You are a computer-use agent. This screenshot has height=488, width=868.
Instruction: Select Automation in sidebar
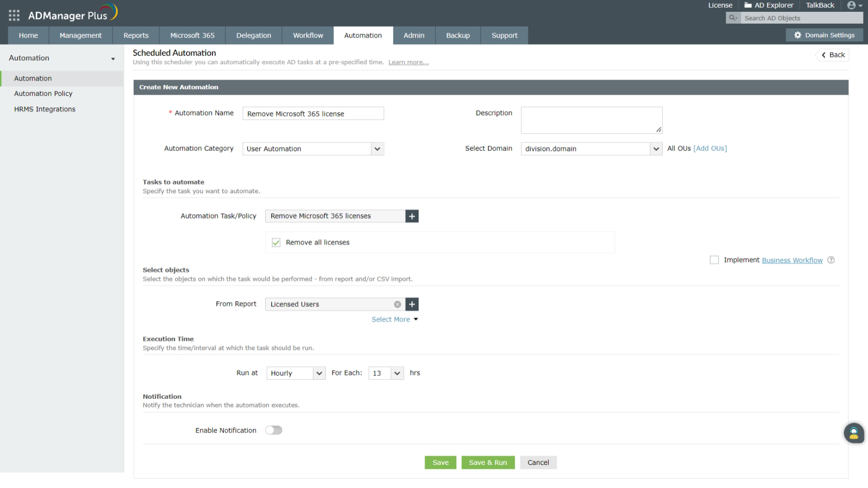[62, 78]
